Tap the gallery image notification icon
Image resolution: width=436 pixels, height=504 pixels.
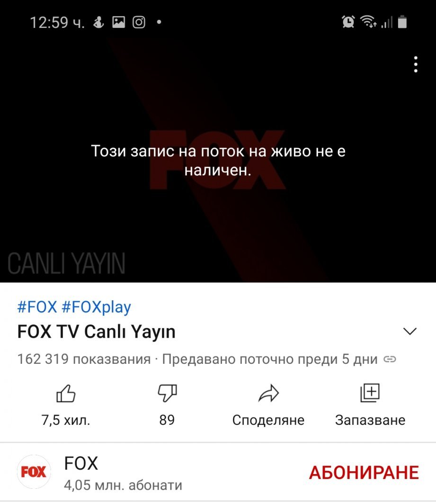tap(118, 22)
